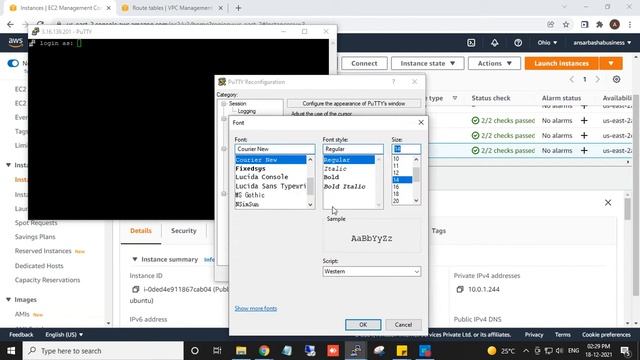Open Dedicated Hosts in sidebar

[x=39, y=266]
